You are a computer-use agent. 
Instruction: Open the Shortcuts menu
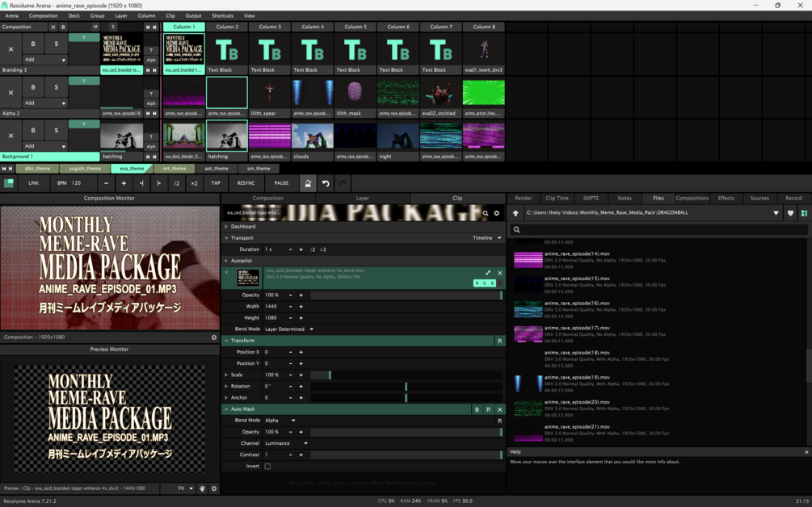click(222, 15)
